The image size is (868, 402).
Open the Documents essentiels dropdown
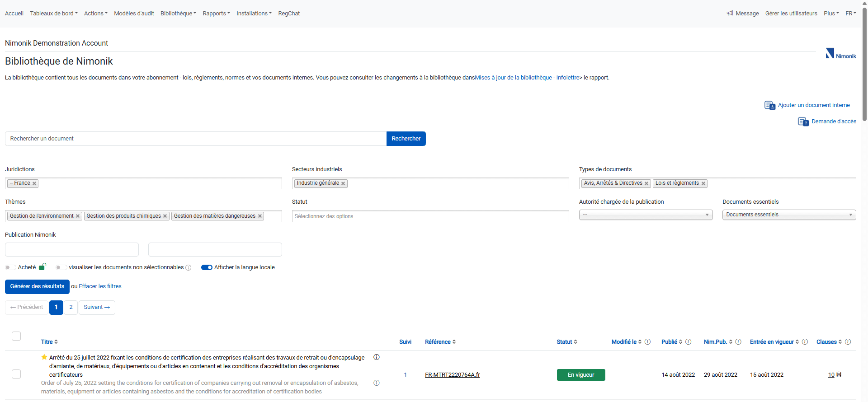coord(789,215)
